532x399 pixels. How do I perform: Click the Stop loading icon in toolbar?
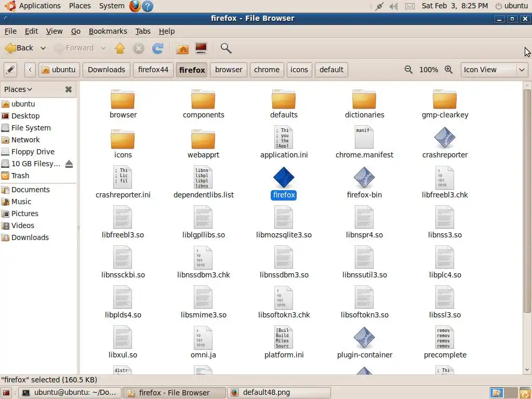138,48
